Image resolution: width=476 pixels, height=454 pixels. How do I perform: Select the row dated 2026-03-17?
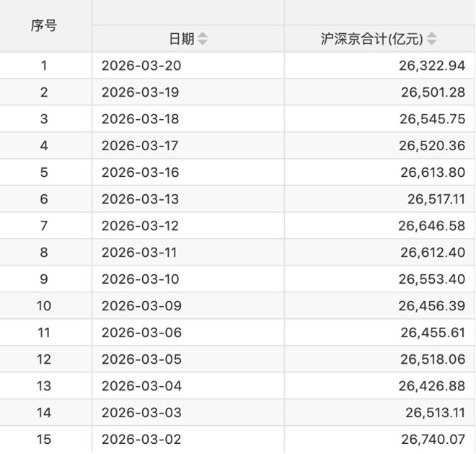[x=140, y=146]
